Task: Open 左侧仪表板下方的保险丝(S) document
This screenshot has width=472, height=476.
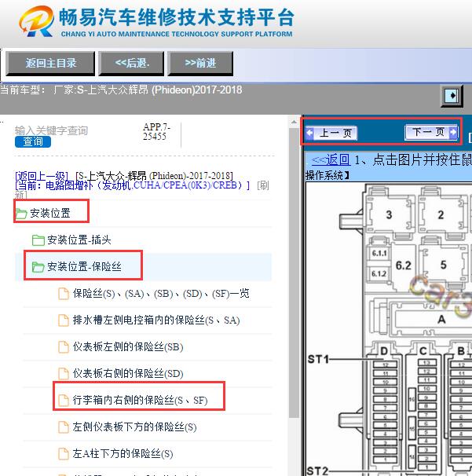Action: (134, 427)
